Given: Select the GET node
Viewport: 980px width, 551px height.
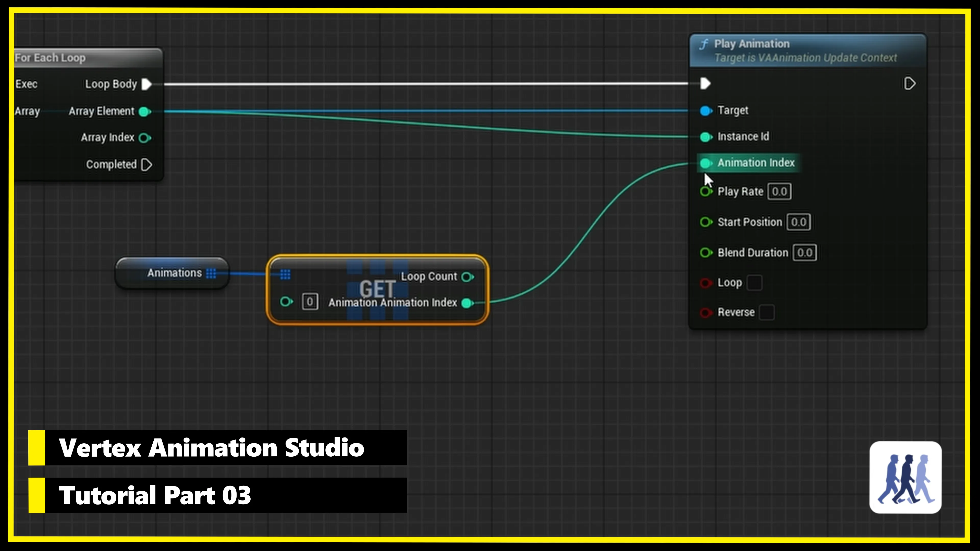Looking at the screenshot, I should (x=378, y=289).
